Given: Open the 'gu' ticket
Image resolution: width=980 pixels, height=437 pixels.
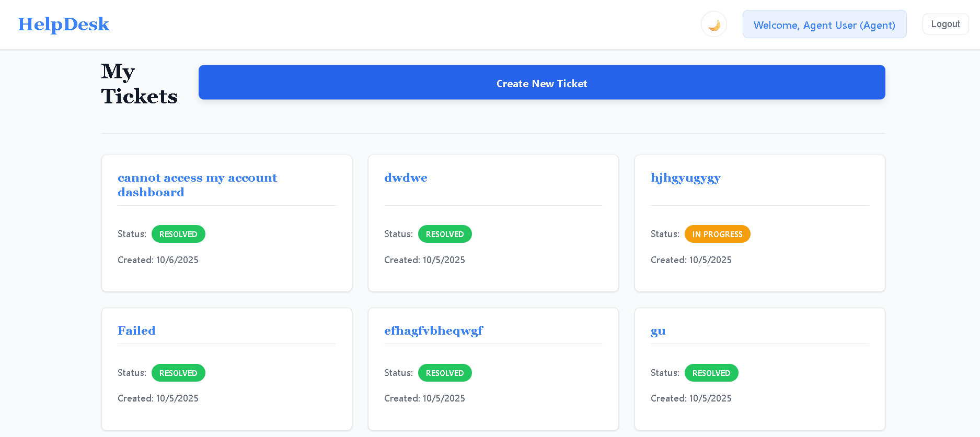Looking at the screenshot, I should pyautogui.click(x=658, y=331).
